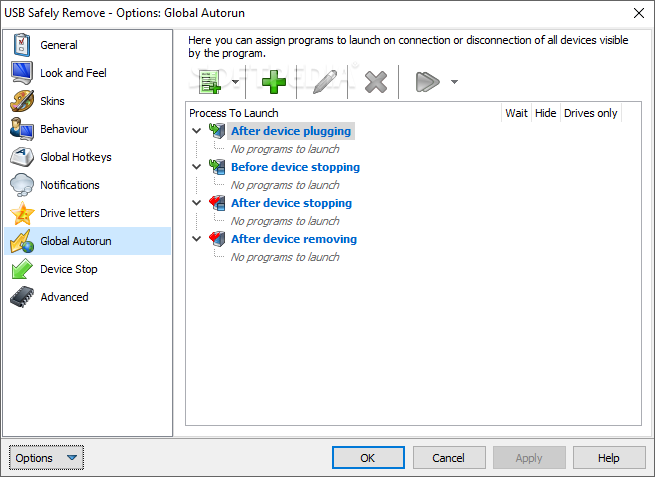
Task: Open the template list dropdown arrow
Action: click(x=236, y=82)
